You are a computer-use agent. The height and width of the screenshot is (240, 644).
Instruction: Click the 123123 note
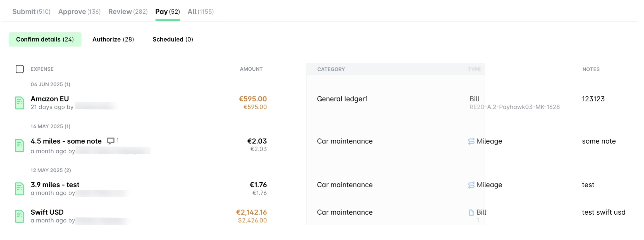tap(593, 99)
